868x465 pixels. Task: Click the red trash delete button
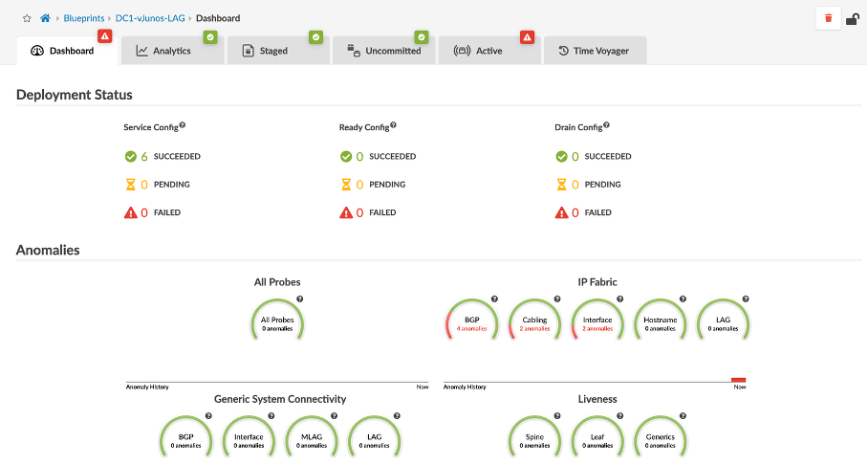(x=828, y=18)
